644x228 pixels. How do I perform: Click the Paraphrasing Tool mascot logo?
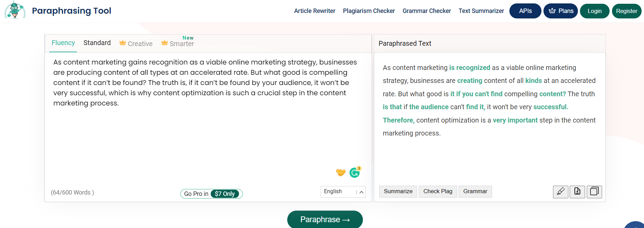pyautogui.click(x=15, y=10)
